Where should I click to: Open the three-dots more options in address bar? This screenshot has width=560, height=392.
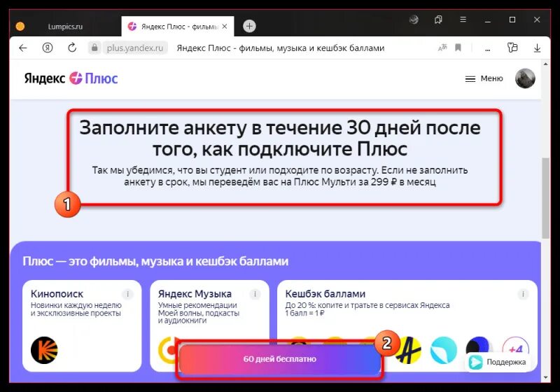click(487, 48)
